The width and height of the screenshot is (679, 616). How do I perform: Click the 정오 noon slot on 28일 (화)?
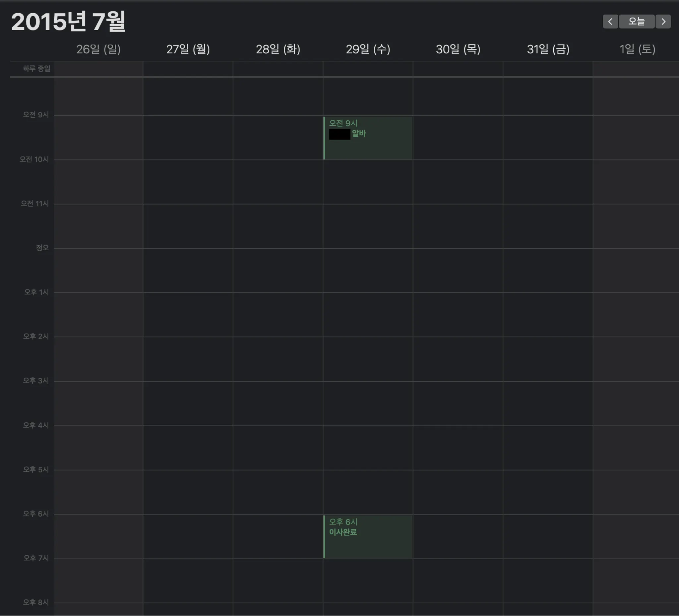pyautogui.click(x=278, y=270)
